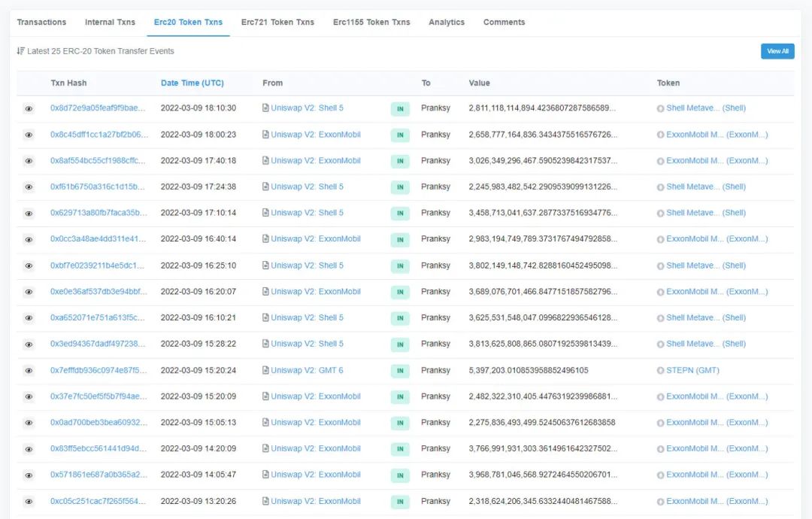Screen dimensions: 812x519
Task: Preview details for the 0x629713a80fb7faca35b row
Action: pyautogui.click(x=29, y=214)
